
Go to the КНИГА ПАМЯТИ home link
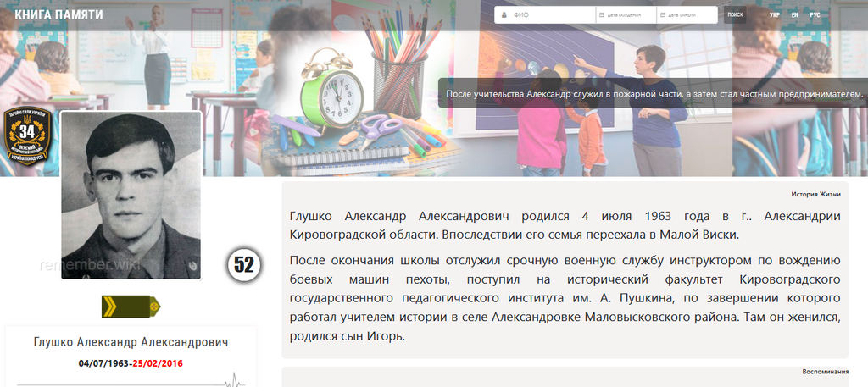click(59, 15)
